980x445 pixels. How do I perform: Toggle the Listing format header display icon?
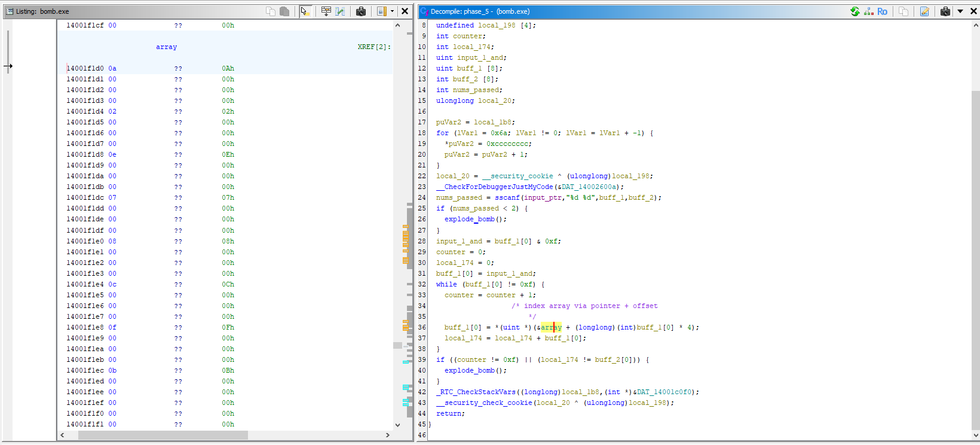(381, 11)
